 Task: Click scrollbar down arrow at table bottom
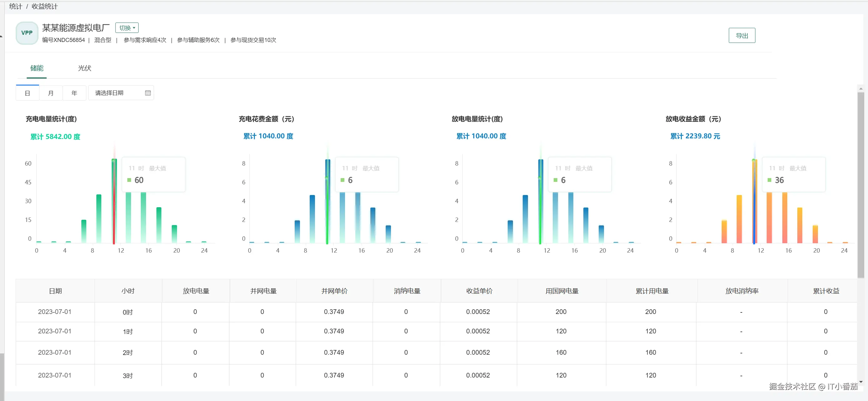click(x=861, y=382)
